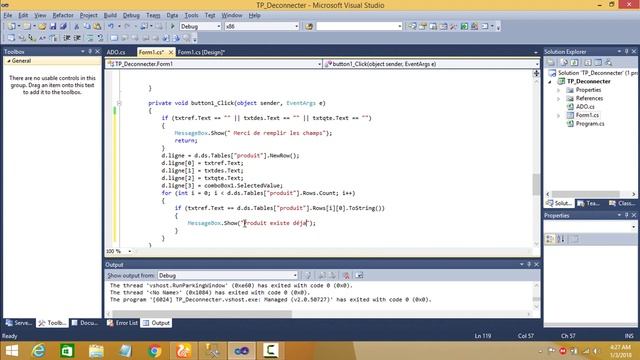Expand the Form1.cs node in Solution Explorer
Image resolution: width=640 pixels, height=360 pixels.
559,116
